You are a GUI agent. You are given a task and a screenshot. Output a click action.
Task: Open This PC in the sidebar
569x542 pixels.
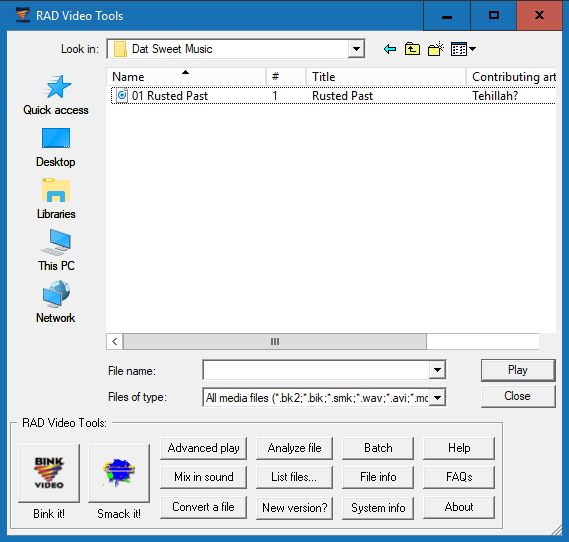pyautogui.click(x=56, y=250)
